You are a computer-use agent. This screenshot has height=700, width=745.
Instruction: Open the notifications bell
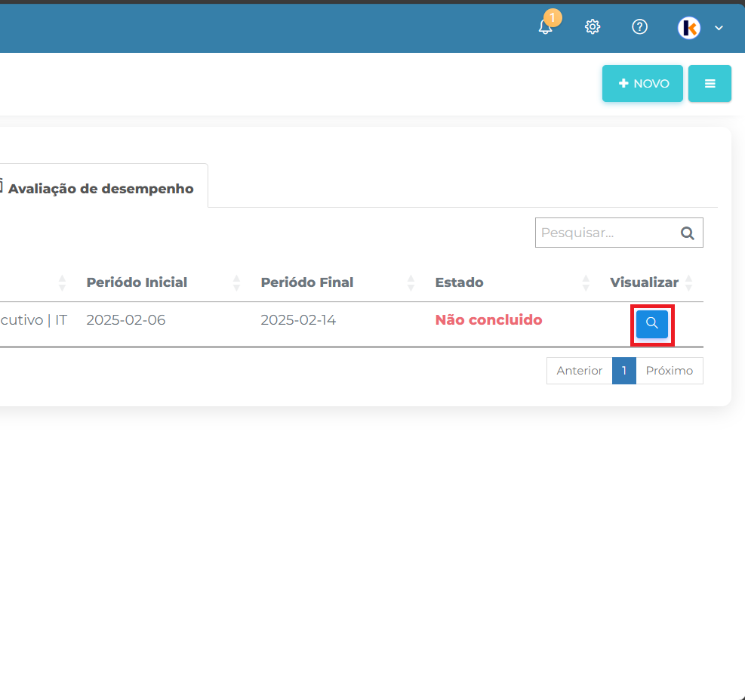pos(546,26)
